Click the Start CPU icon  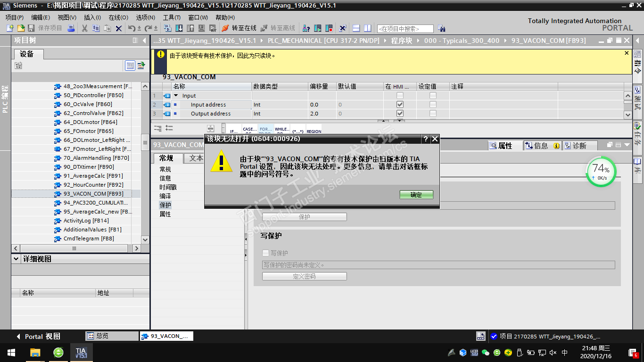tap(318, 28)
